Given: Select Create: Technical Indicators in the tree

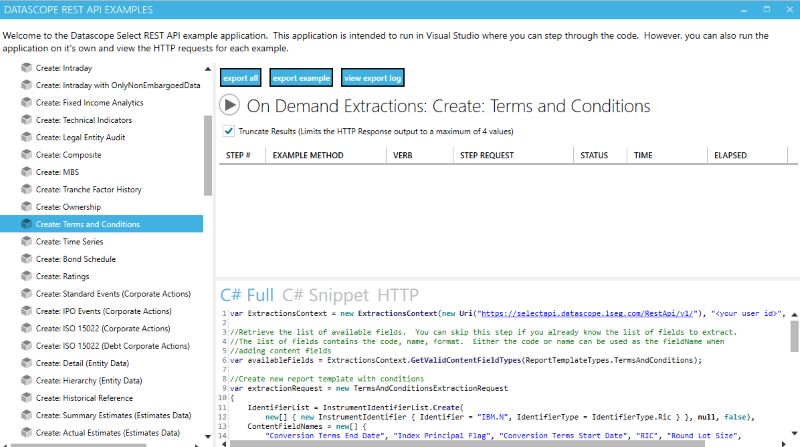Looking at the screenshot, I should [83, 120].
